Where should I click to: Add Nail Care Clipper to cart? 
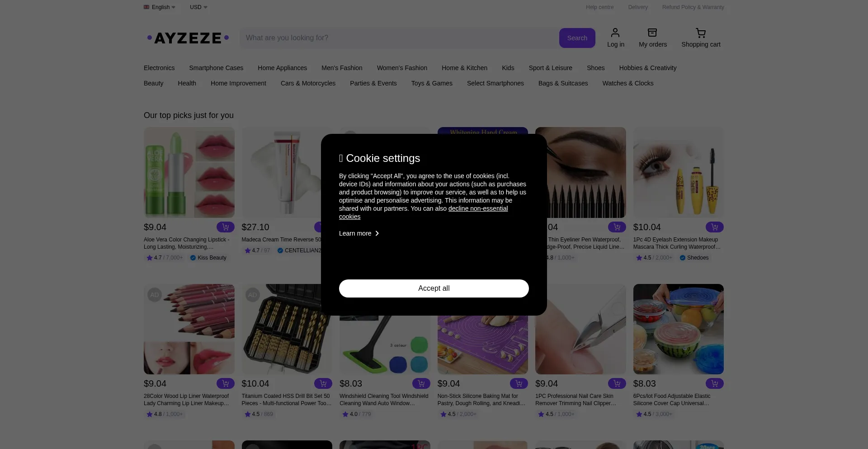[617, 383]
